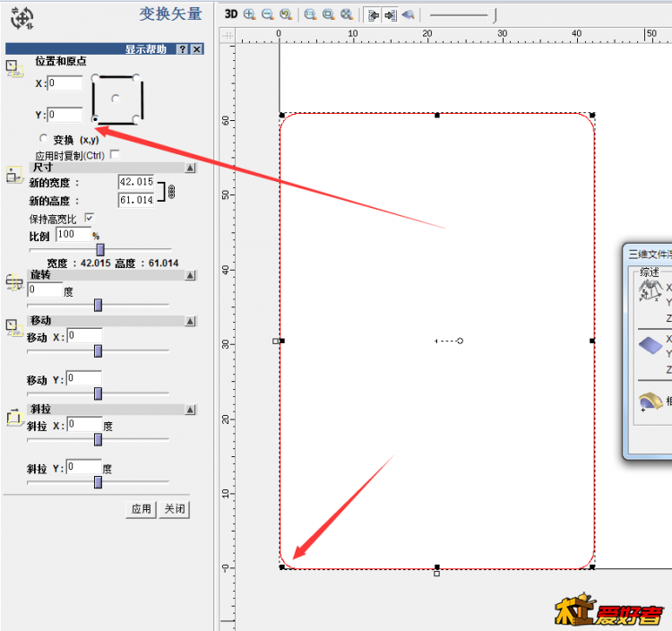Click the rotation degrees input field
The image size is (672, 631).
pyautogui.click(x=45, y=290)
